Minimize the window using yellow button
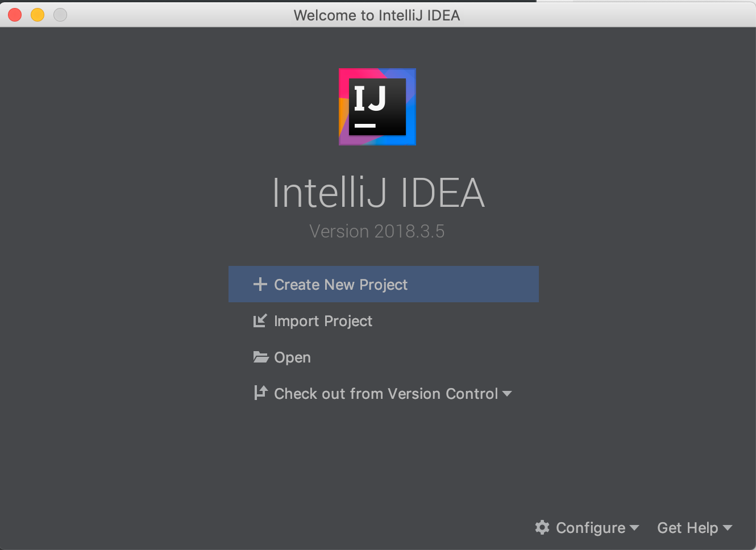The image size is (756, 550). point(38,15)
